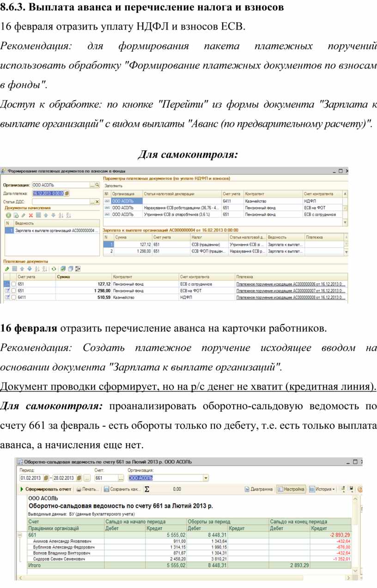Viewport: 377px width, 588px height.
Task: Click the green add icon under Документы начисления
Action: [x=8, y=215]
